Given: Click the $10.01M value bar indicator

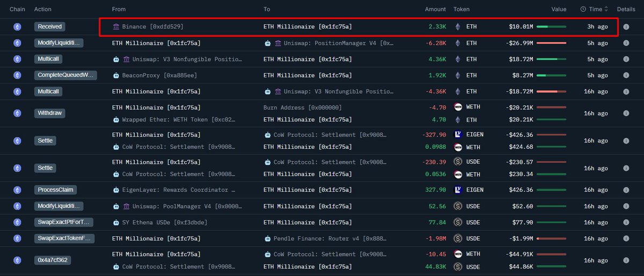Looking at the screenshot, I should point(551,26).
